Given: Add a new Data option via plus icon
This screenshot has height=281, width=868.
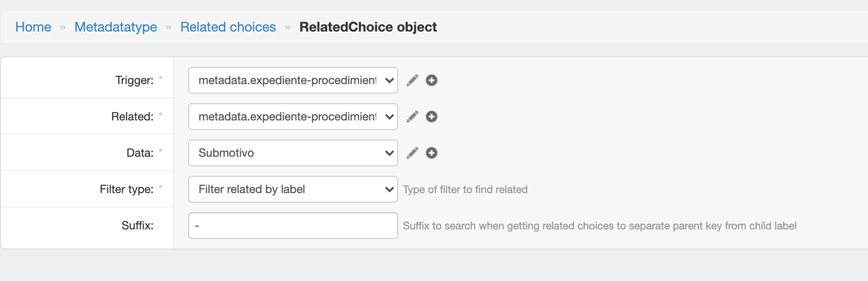Looking at the screenshot, I should [431, 152].
